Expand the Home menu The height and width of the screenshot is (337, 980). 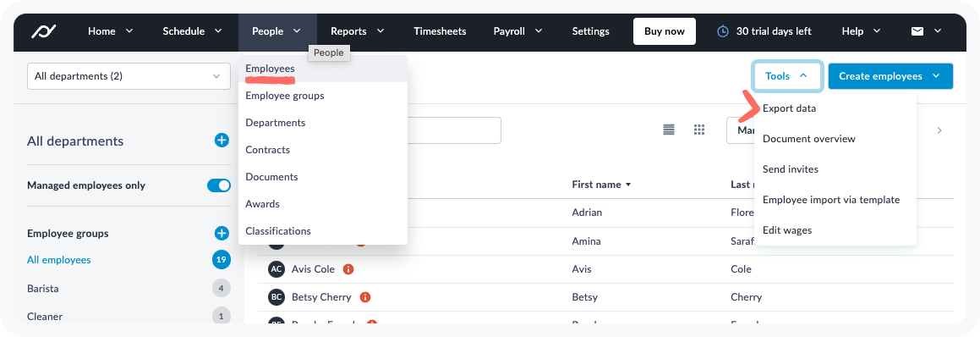111,31
